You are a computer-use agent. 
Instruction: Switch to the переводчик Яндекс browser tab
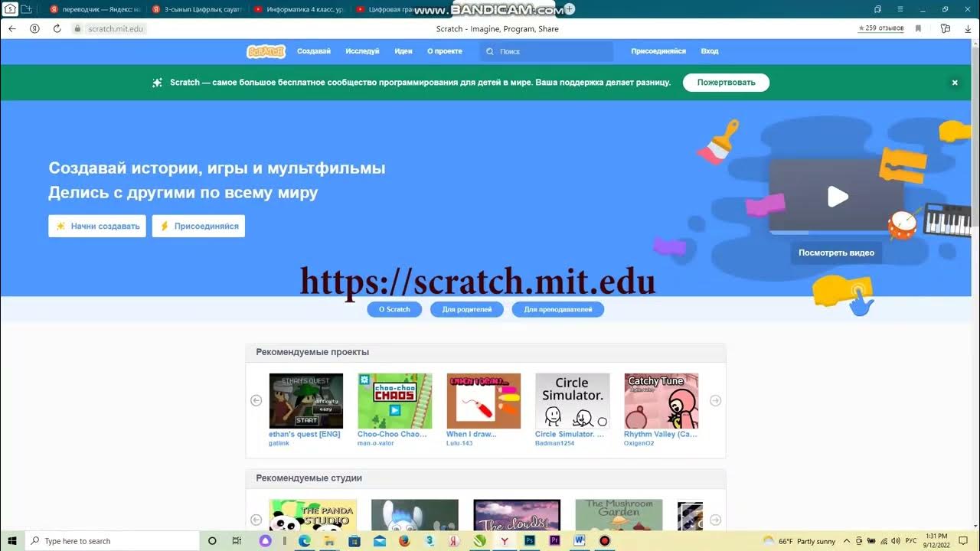point(95,9)
